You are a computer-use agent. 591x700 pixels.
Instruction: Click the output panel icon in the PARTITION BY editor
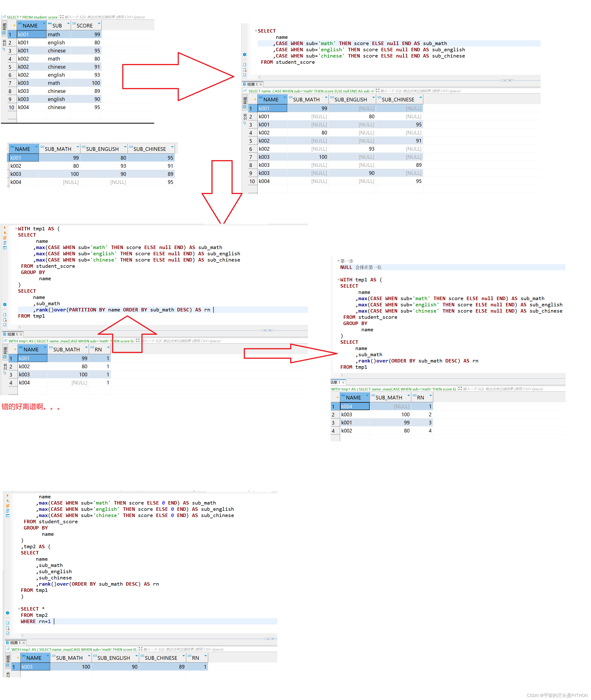pyautogui.click(x=5, y=314)
